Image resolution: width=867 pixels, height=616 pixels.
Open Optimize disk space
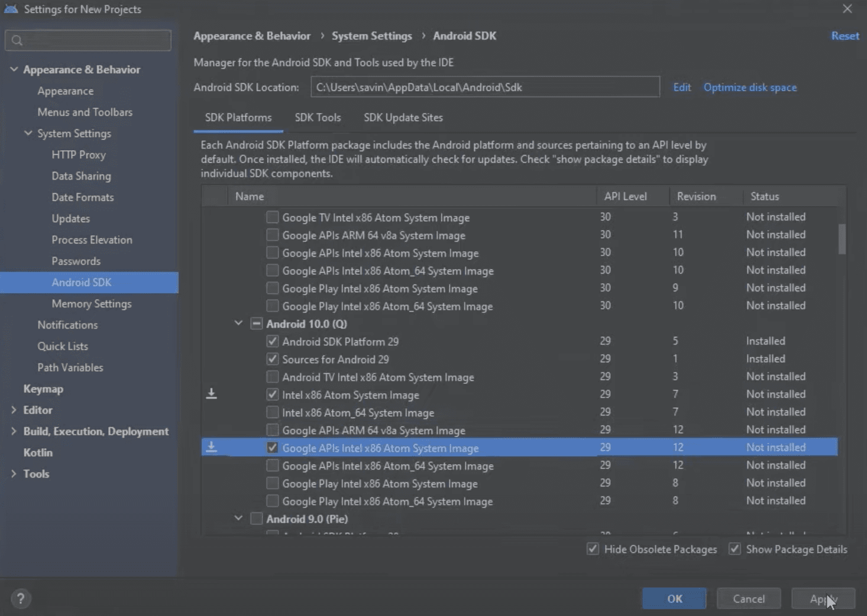point(750,87)
